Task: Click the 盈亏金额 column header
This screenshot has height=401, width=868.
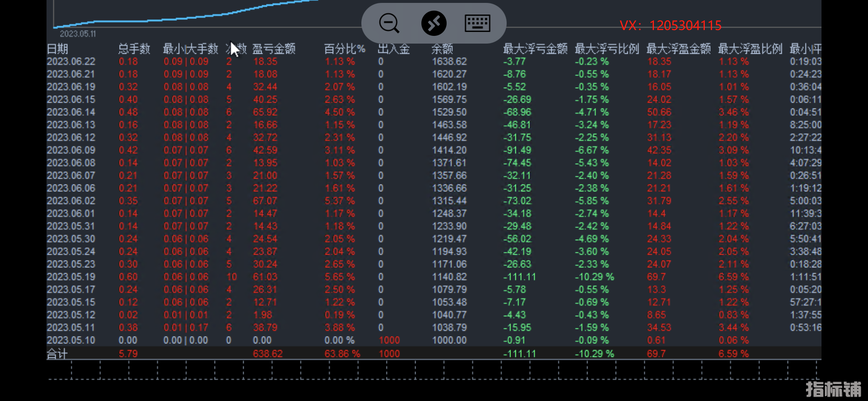Action: [274, 49]
